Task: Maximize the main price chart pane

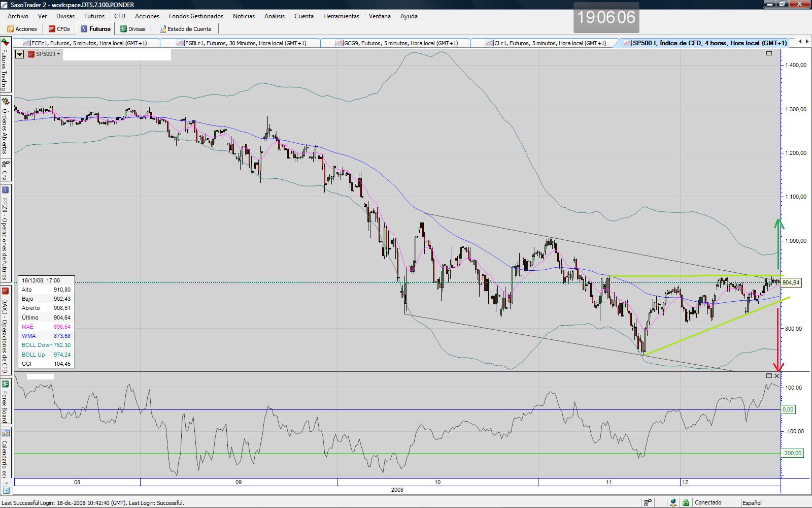Action: click(769, 53)
